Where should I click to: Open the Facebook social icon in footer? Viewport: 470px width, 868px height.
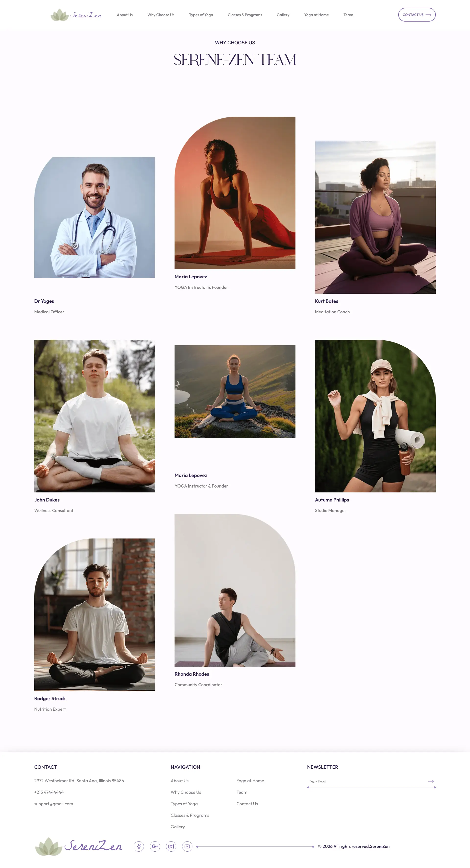[x=139, y=846]
